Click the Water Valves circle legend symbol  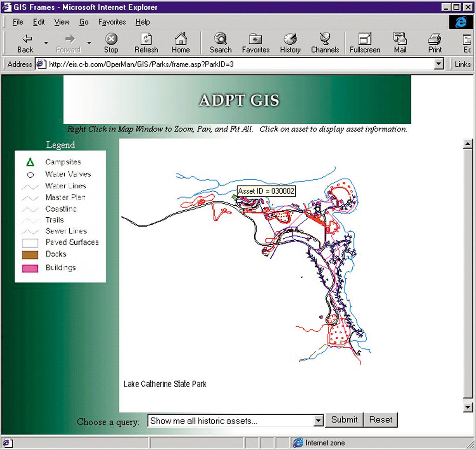pos(30,175)
